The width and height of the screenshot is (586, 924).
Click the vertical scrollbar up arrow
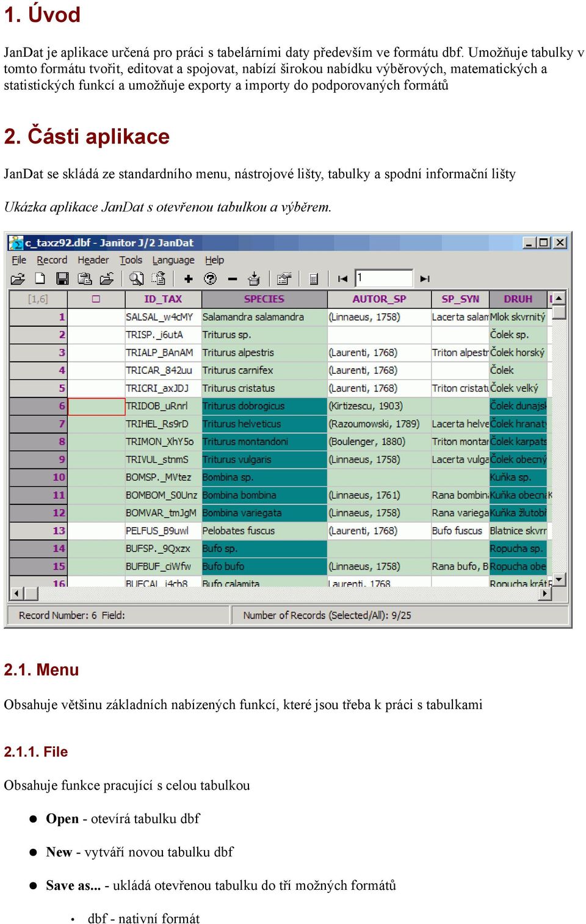(559, 297)
